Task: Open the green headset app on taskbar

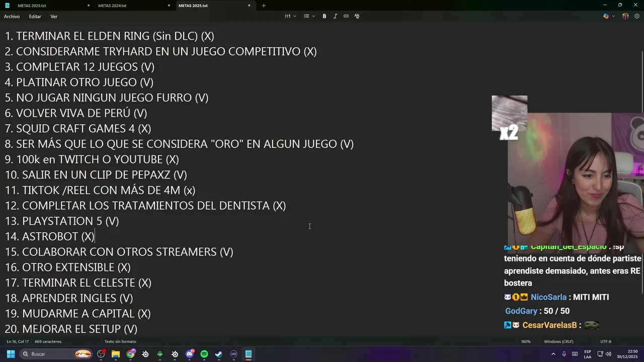Action: pyautogui.click(x=160, y=354)
